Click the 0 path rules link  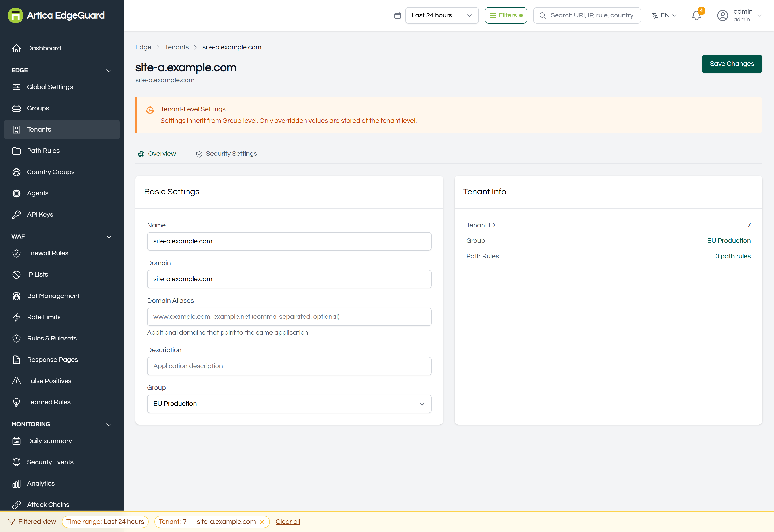pyautogui.click(x=733, y=256)
